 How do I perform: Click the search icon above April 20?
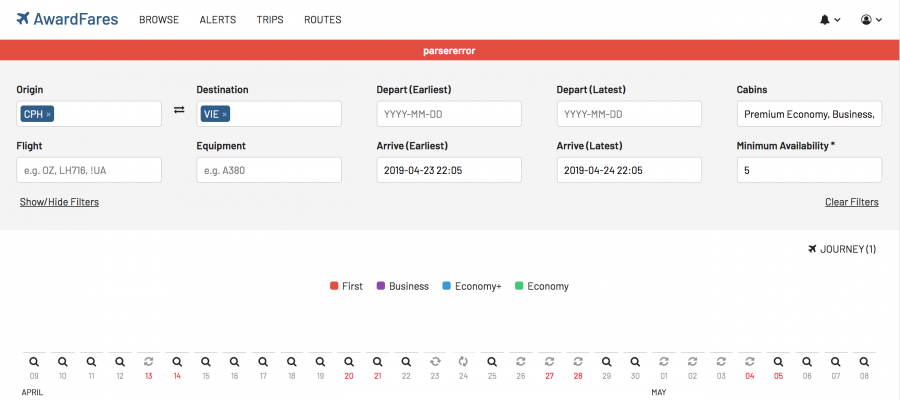pos(349,360)
